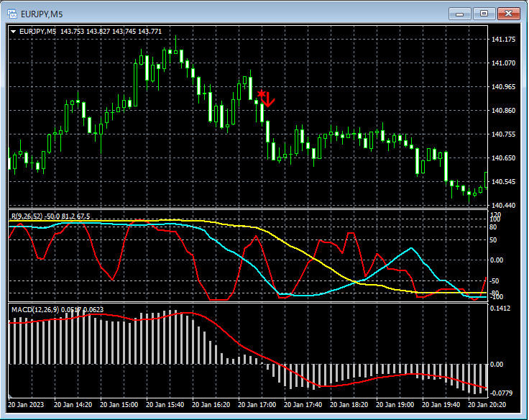The width and height of the screenshot is (529, 420).
Task: Close the EURJPY,M5 chart window
Action: point(509,13)
